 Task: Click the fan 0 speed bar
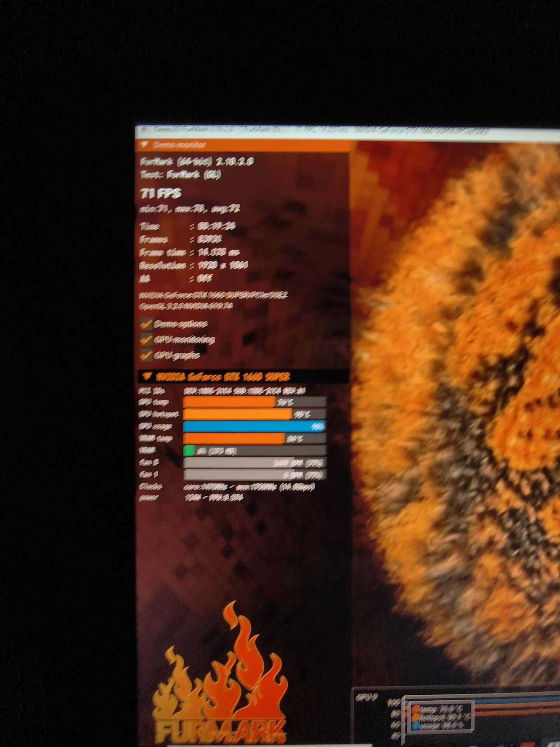coord(254,463)
